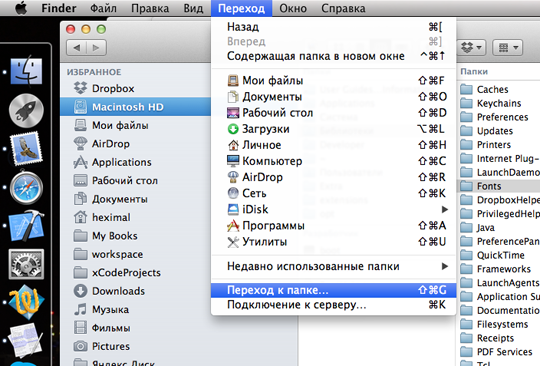The width and height of the screenshot is (540, 366).
Task: Open the Apple menu
Action: tap(21, 8)
